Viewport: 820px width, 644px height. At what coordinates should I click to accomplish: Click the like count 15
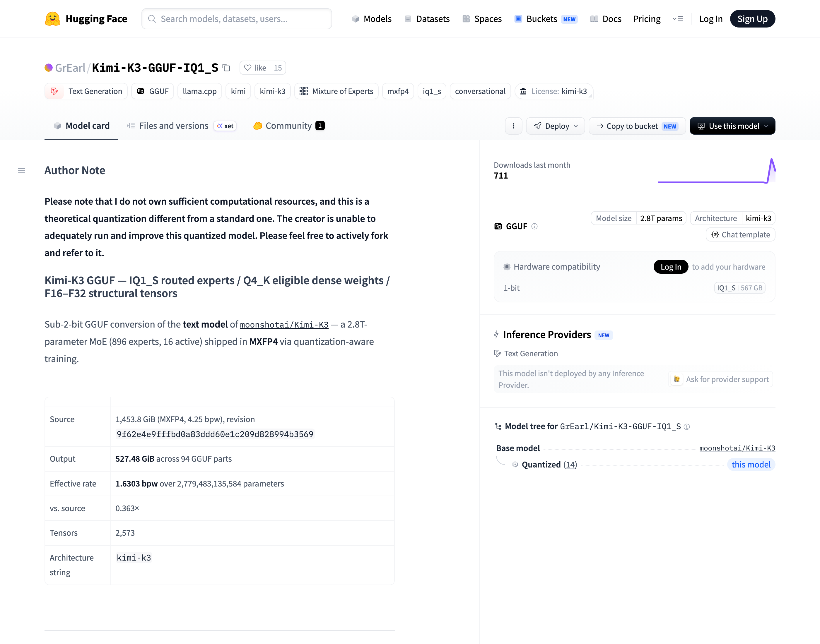(278, 68)
